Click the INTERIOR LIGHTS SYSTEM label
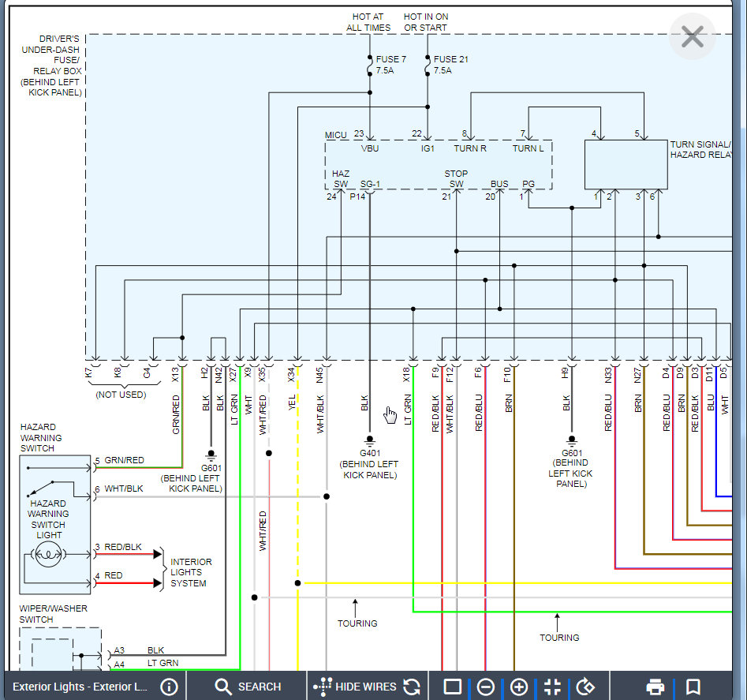The height and width of the screenshot is (700, 747). [x=191, y=572]
